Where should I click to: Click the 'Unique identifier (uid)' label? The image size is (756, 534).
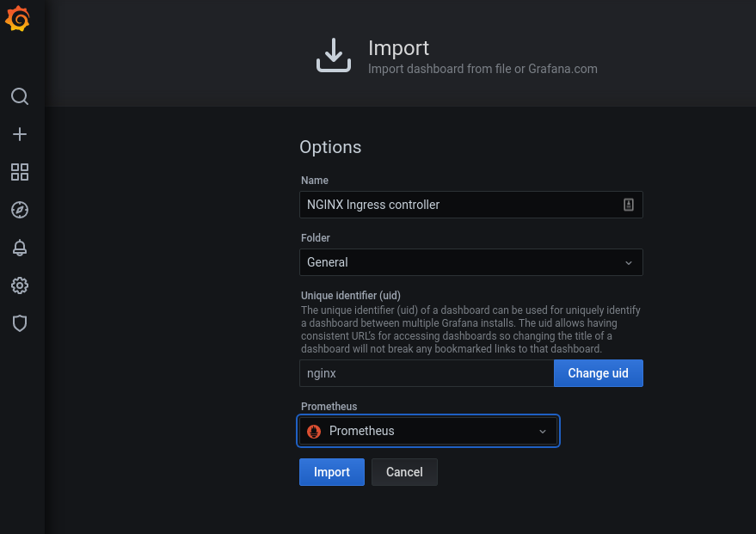[351, 296]
